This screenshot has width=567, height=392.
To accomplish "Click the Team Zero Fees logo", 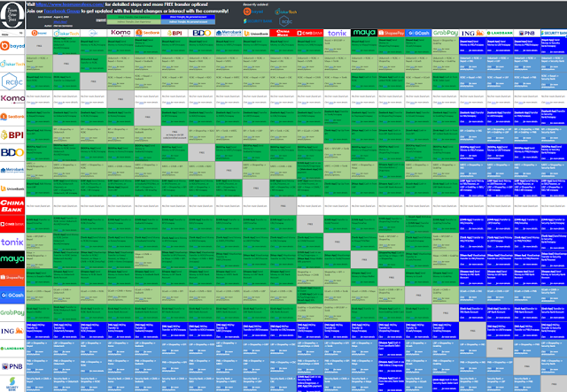I will [x=12, y=15].
